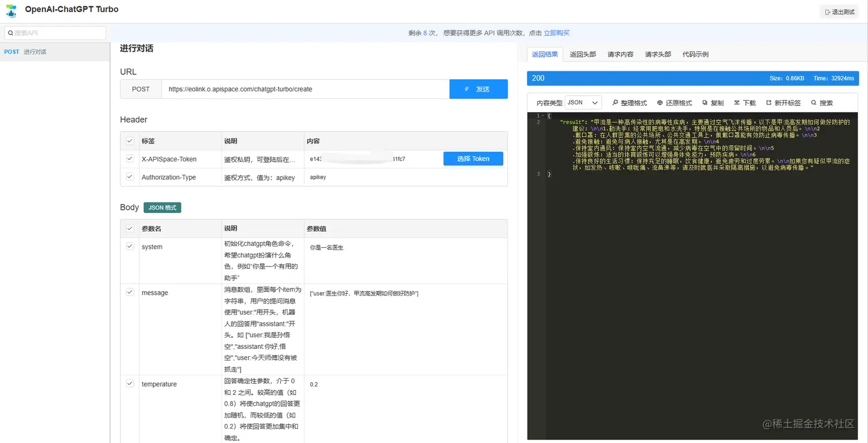Uncheck the message parameter checkbox
868x443 pixels.
(x=130, y=292)
